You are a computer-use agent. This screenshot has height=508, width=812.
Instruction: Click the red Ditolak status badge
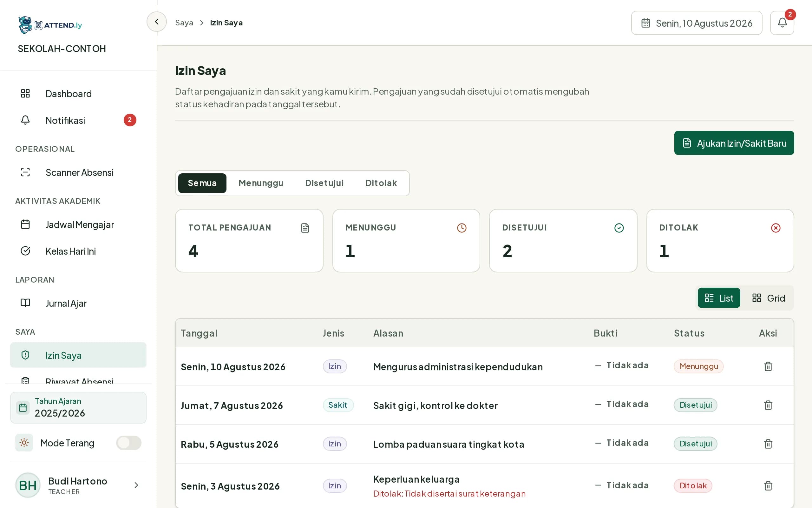click(693, 486)
